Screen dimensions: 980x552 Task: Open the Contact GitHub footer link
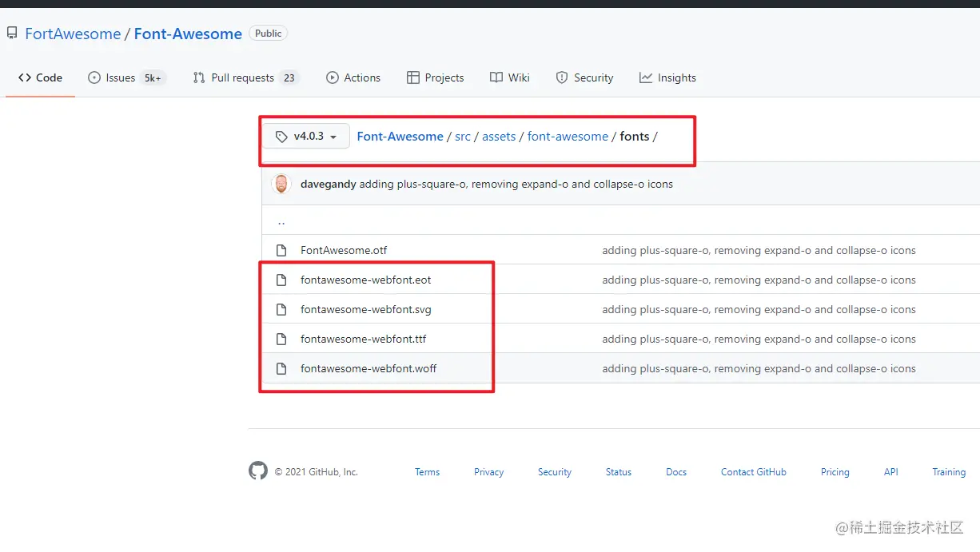(x=754, y=472)
